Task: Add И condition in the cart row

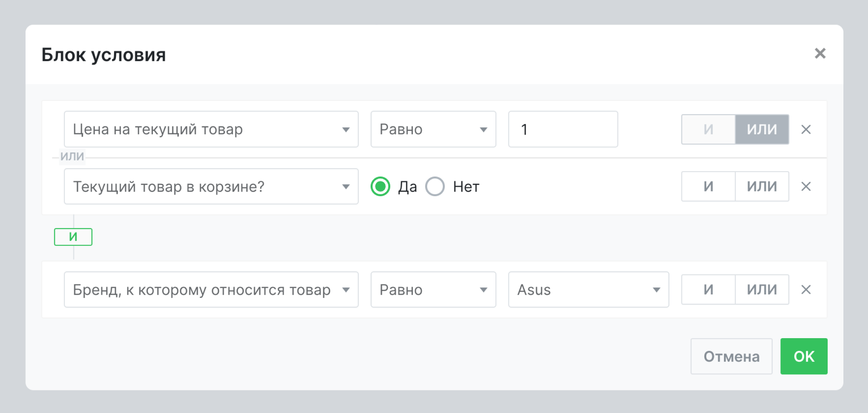Action: tap(708, 187)
